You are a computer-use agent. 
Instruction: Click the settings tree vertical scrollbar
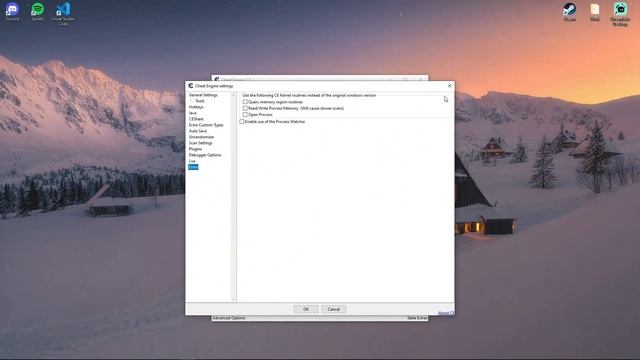click(x=233, y=197)
